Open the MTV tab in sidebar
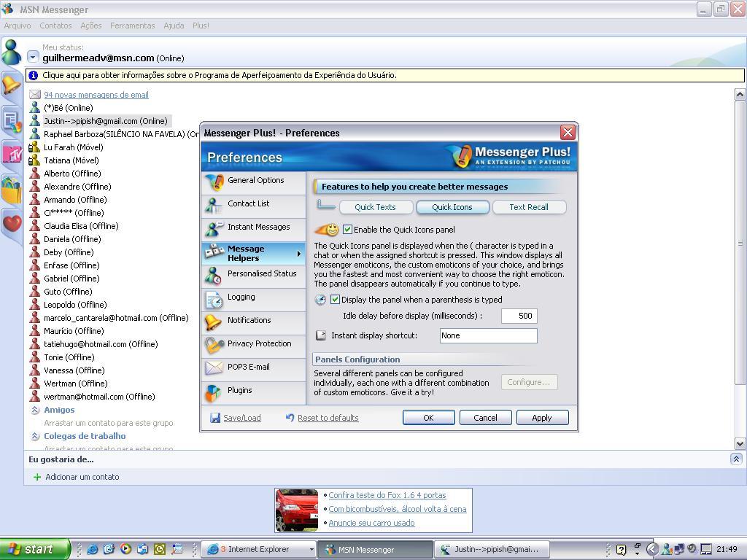The image size is (747, 560). click(x=11, y=154)
